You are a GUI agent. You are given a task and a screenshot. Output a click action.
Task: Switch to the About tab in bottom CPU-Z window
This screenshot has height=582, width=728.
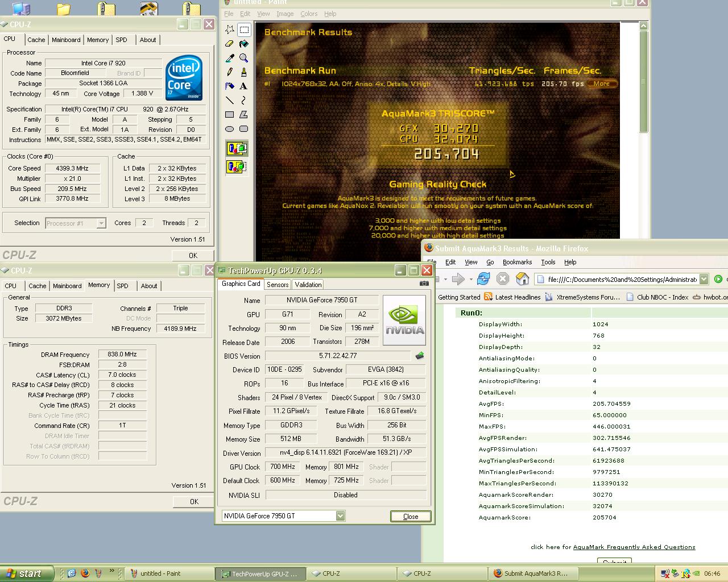point(149,286)
